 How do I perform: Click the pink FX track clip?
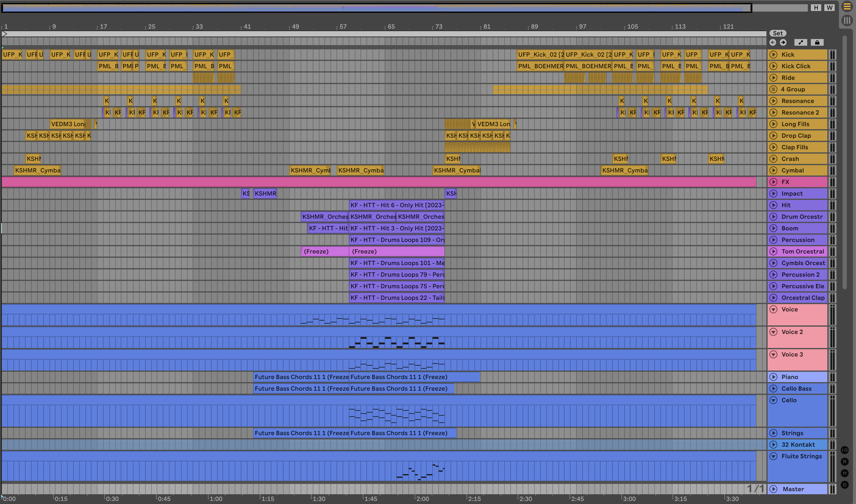374,182
